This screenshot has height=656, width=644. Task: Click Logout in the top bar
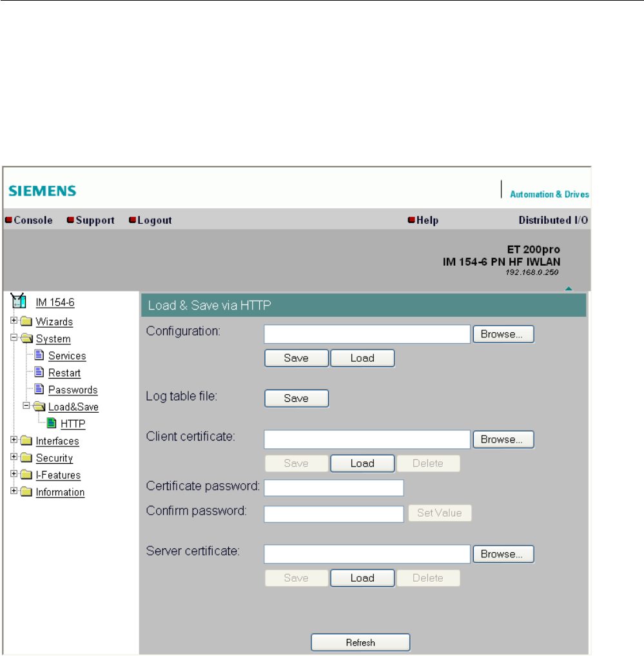tap(151, 220)
